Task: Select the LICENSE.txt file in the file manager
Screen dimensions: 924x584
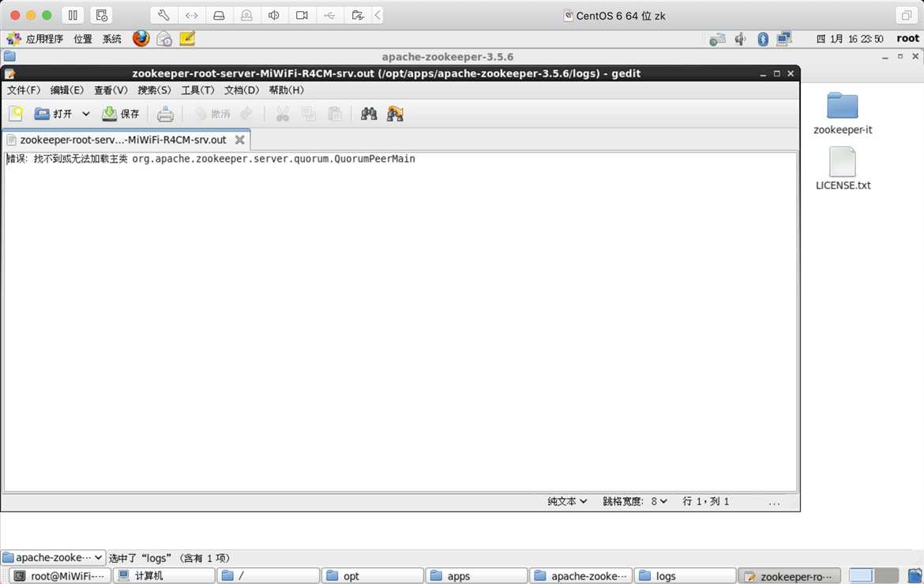Action: pos(843,168)
